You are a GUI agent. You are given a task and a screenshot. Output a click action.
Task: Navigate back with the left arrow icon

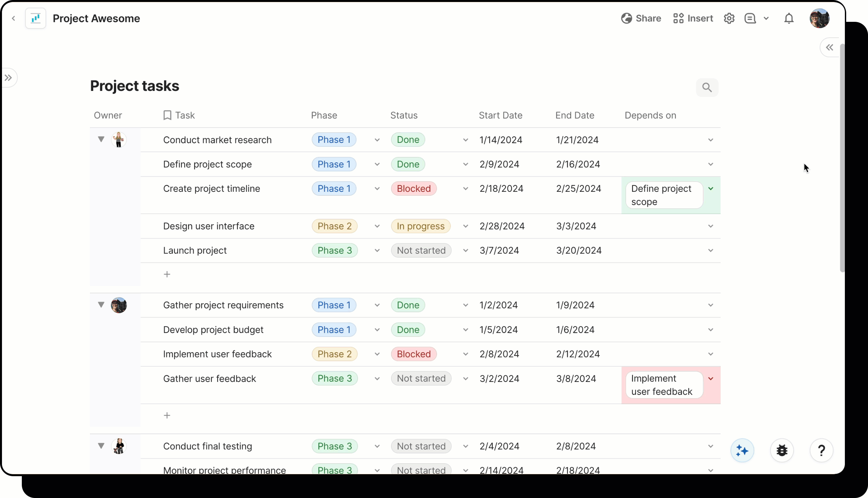(x=14, y=18)
